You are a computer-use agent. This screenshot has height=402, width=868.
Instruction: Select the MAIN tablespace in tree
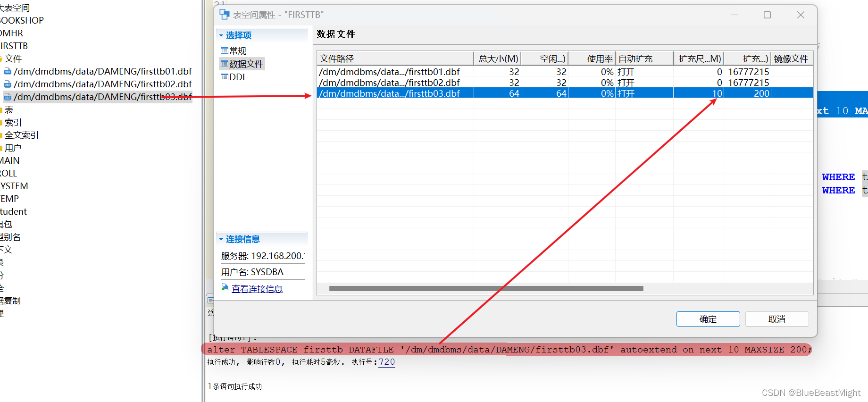click(x=9, y=160)
